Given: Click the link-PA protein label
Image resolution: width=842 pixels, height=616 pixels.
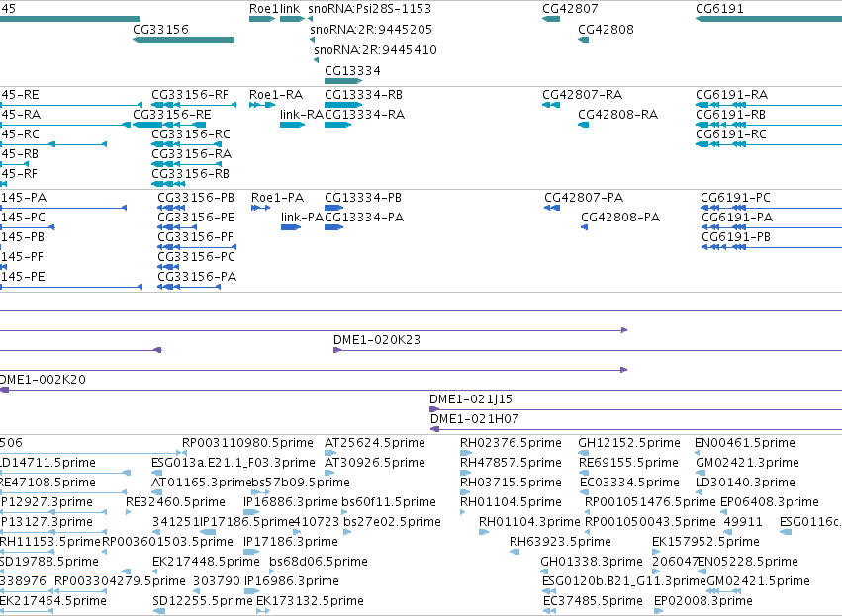Looking at the screenshot, I should (302, 218).
